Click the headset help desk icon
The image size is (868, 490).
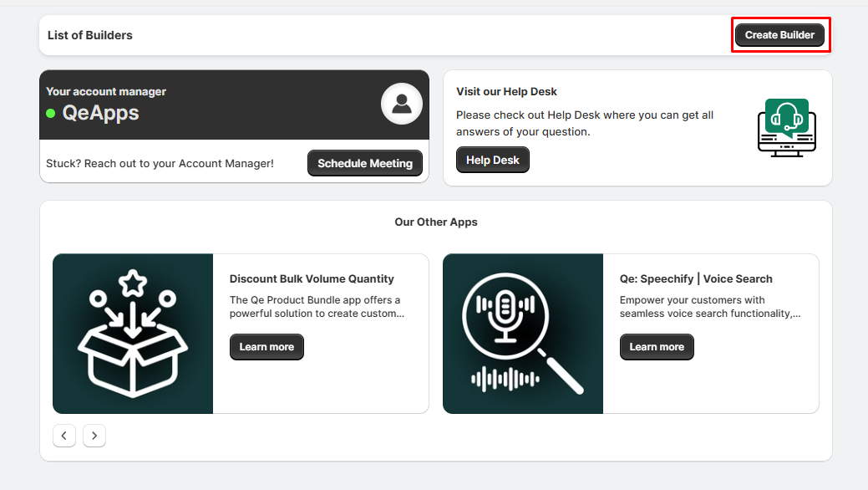click(786, 127)
